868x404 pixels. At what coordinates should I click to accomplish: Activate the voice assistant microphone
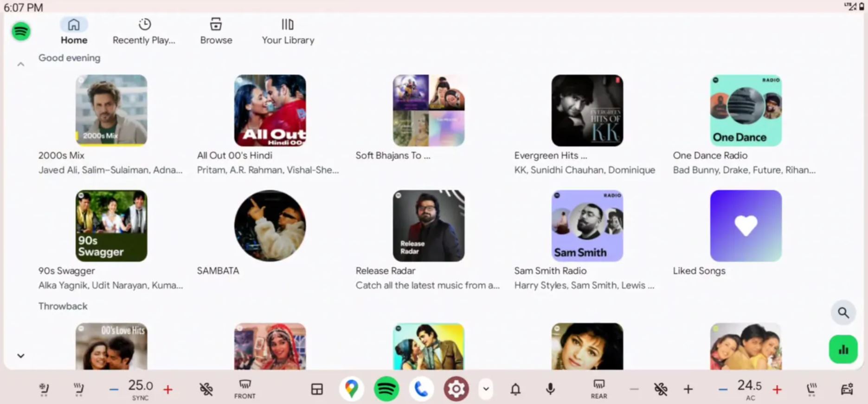point(550,389)
